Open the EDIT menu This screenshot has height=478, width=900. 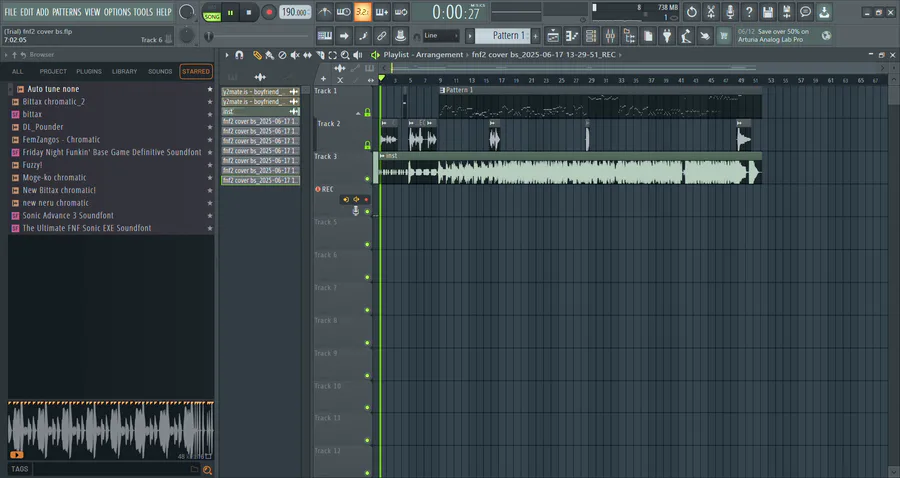click(x=27, y=11)
